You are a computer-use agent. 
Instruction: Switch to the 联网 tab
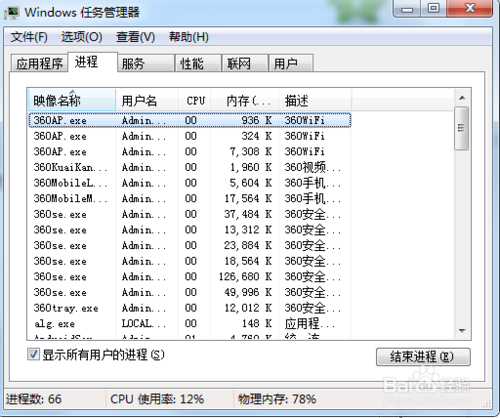pos(245,63)
